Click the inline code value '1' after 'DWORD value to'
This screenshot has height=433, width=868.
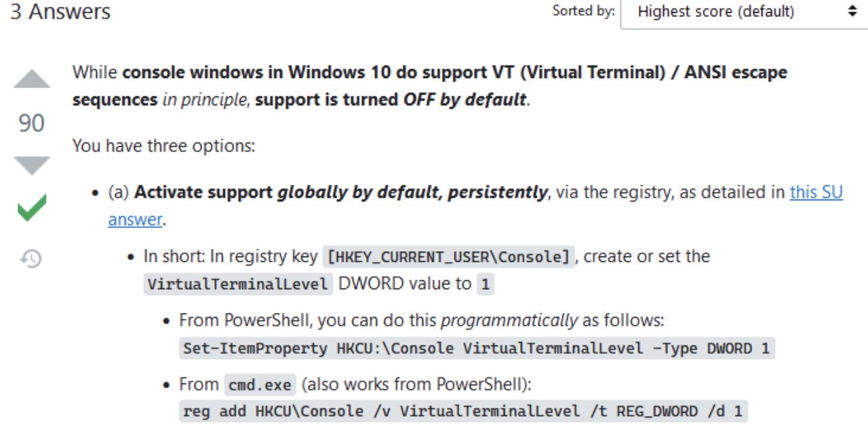click(485, 284)
